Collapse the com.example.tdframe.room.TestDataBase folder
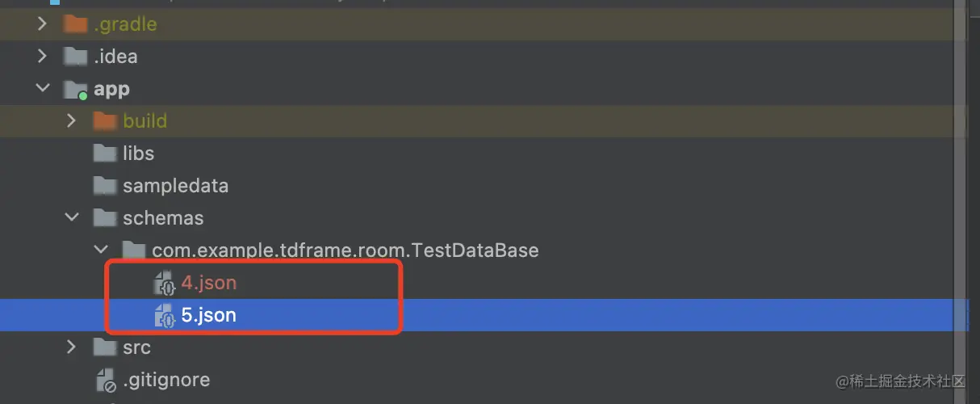The width and height of the screenshot is (980, 404). [101, 250]
